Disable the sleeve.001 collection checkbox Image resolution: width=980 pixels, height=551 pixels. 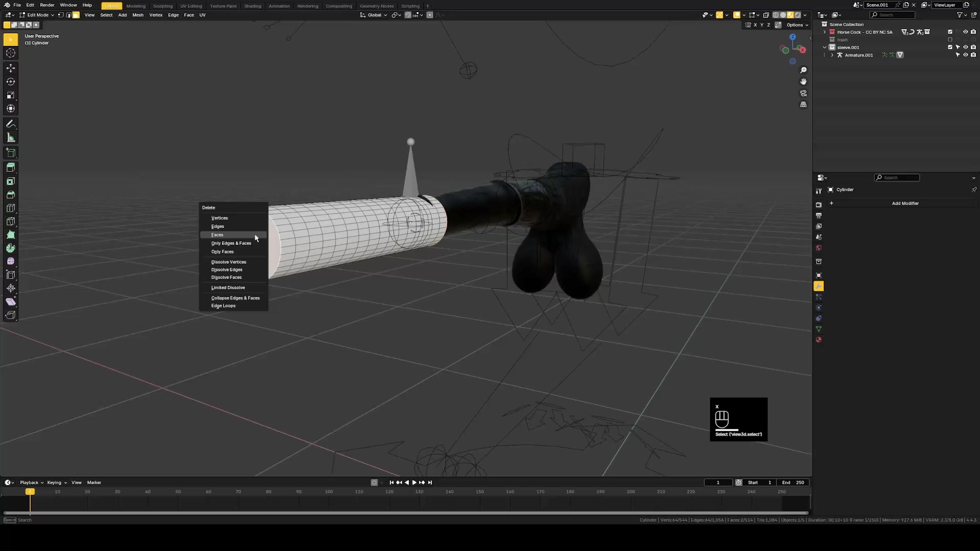[x=950, y=47]
